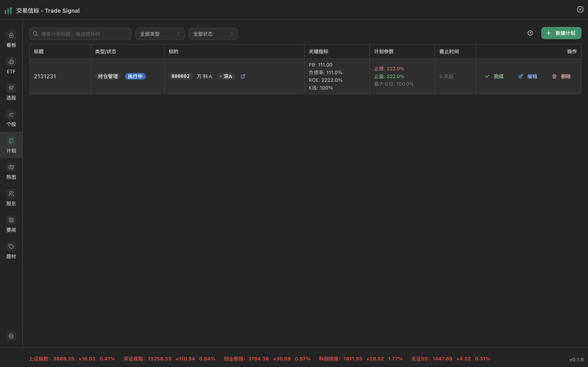Open the 看板 dashboard sidebar icon
This screenshot has width=588, height=367.
click(11, 35)
